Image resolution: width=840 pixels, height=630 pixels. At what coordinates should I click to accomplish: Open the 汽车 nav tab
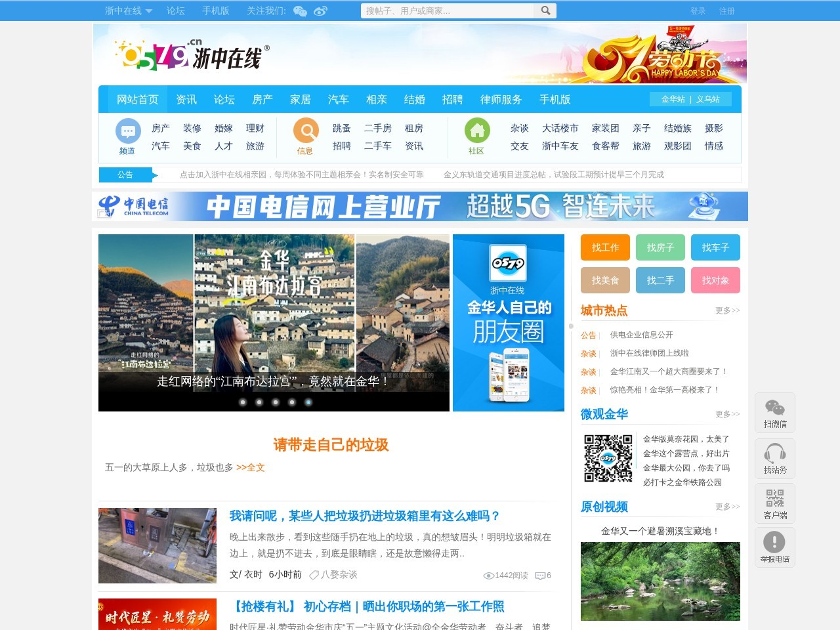click(339, 99)
